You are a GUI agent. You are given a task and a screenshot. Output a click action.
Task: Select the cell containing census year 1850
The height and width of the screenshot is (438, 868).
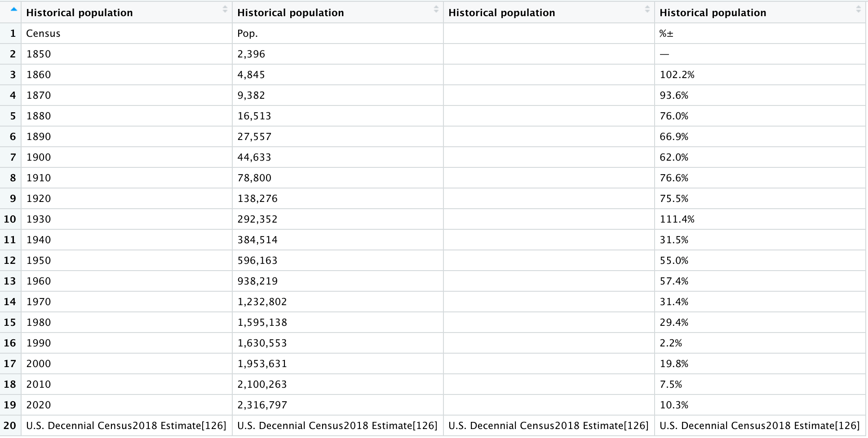[39, 54]
